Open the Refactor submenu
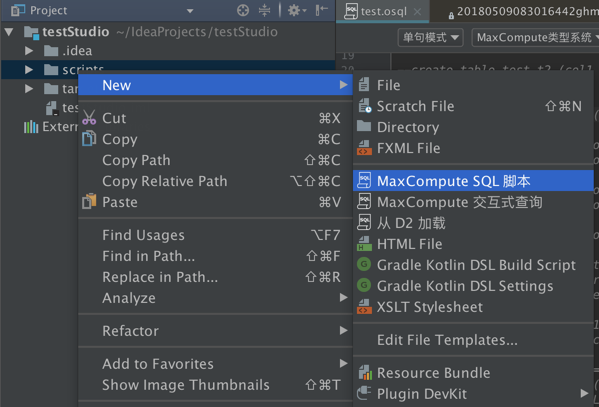599x407 pixels. [x=215, y=331]
